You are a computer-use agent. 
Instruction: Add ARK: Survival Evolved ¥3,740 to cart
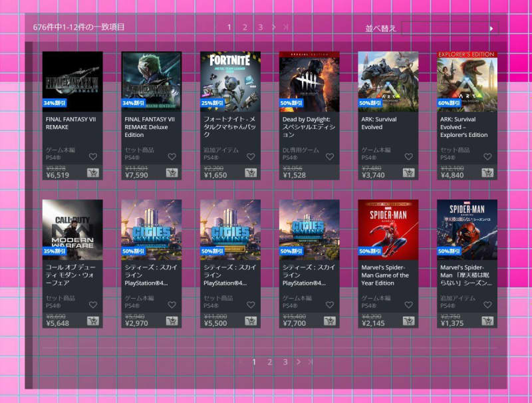click(408, 173)
